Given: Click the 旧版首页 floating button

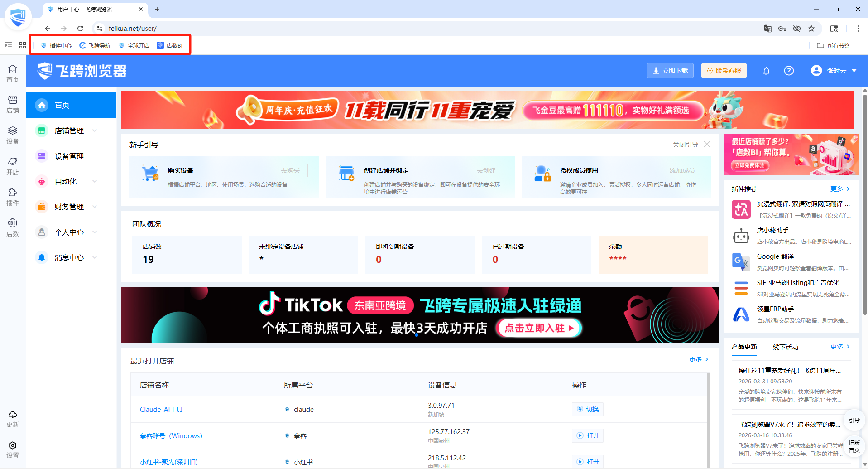Looking at the screenshot, I should coord(854,446).
